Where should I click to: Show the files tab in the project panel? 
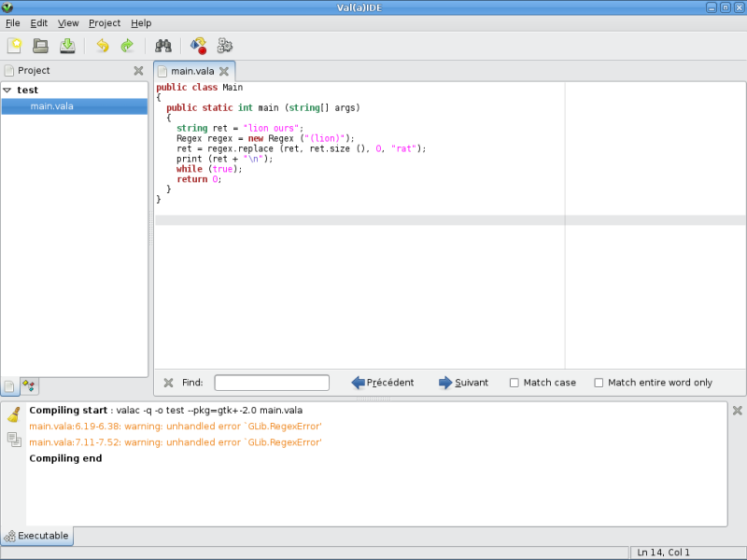tap(9, 386)
